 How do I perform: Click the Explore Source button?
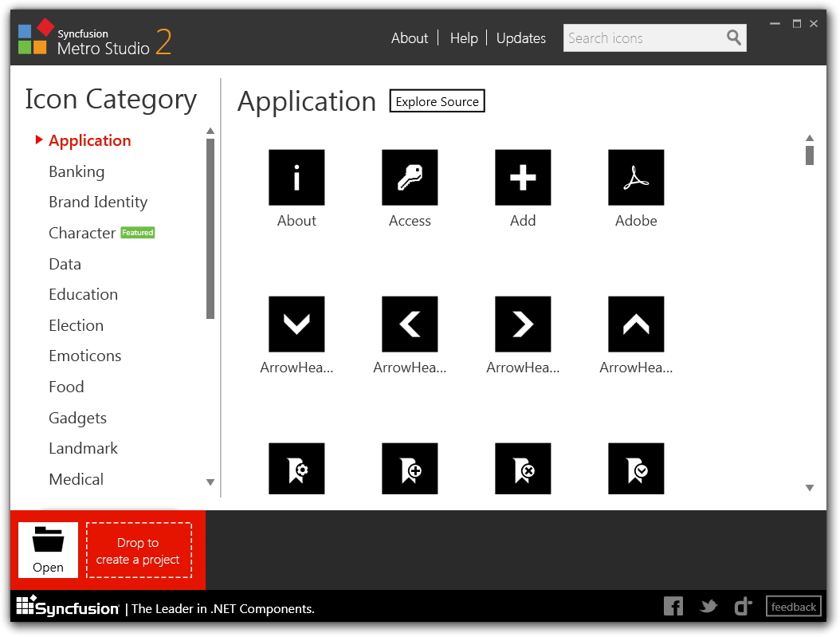437,100
